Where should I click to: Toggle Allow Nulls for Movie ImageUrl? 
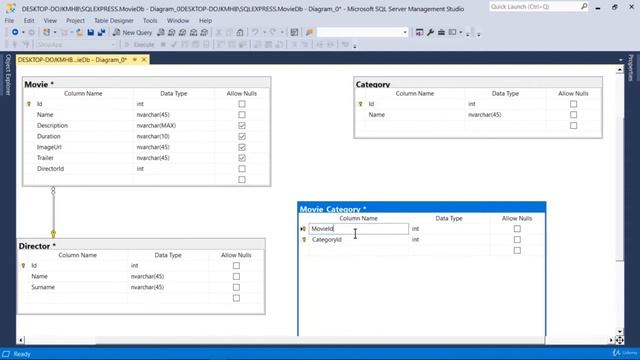pos(242,147)
